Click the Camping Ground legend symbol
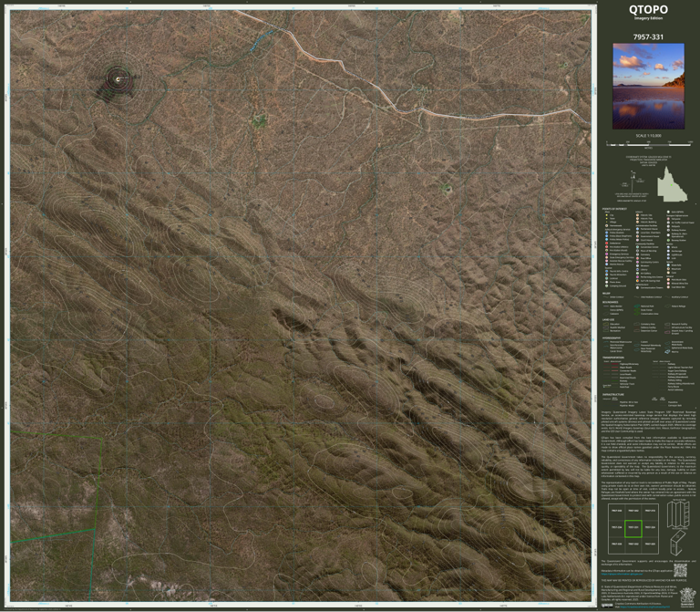 (607, 285)
